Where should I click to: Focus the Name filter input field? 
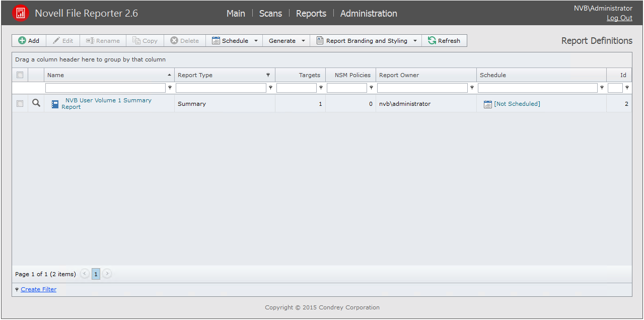coord(105,88)
